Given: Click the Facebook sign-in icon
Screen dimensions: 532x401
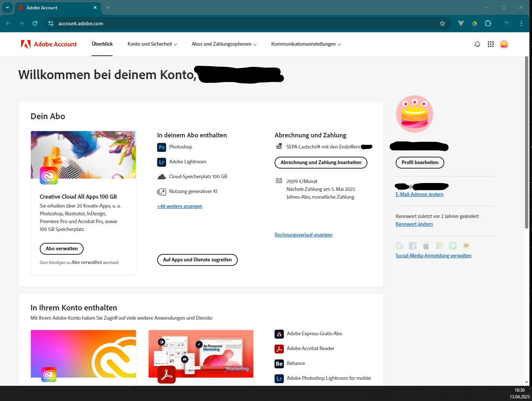Looking at the screenshot, I should tap(413, 246).
